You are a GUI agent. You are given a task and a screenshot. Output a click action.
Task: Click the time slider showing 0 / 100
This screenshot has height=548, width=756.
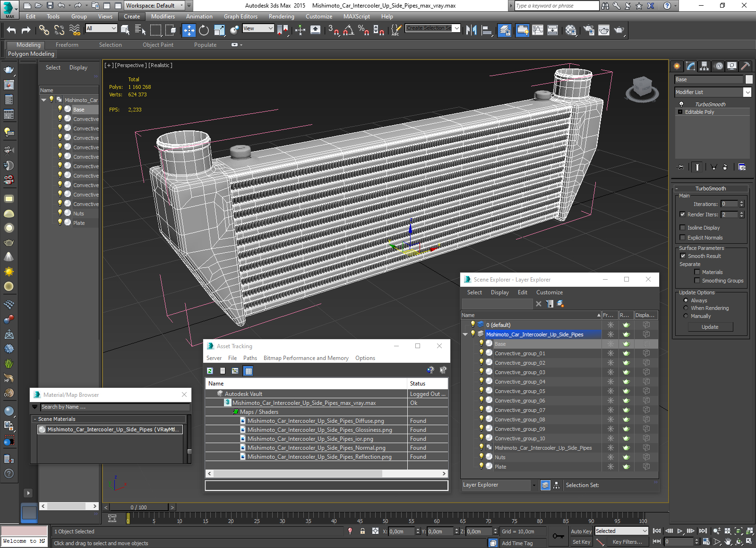click(138, 507)
